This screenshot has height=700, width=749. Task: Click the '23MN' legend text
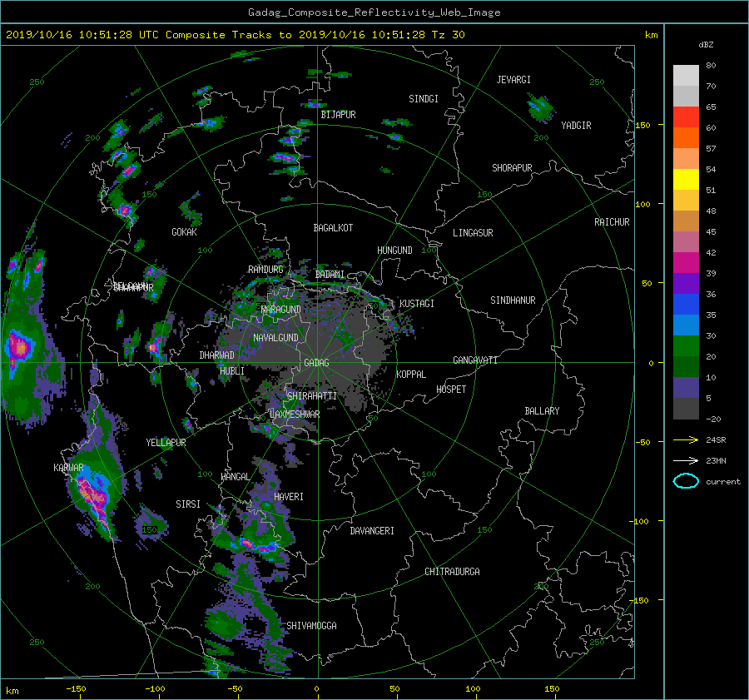coord(716,461)
